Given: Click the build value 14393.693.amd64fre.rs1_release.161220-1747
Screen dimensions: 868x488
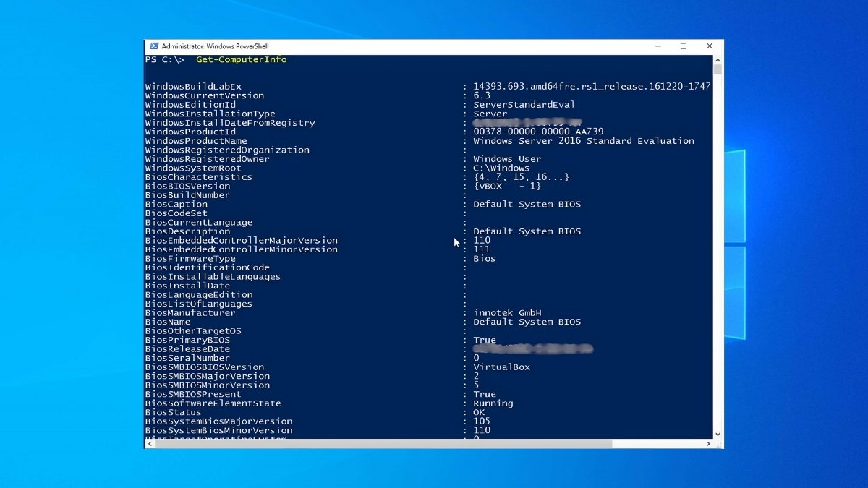Looking at the screenshot, I should (592, 86).
